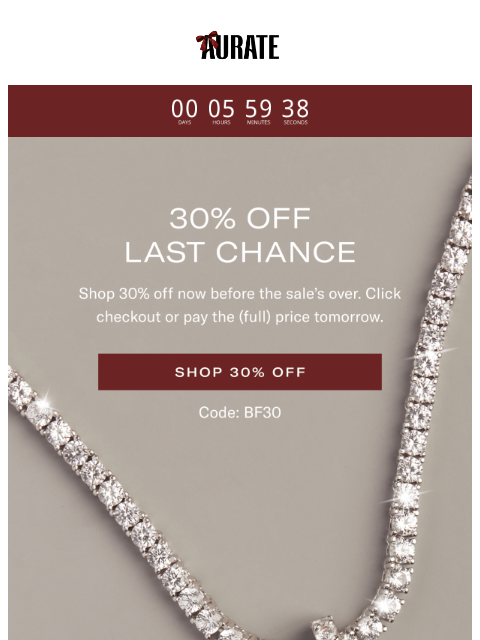Click the sparkle on the left necklace strand
The height and width of the screenshot is (640, 480).
(x=43, y=403)
